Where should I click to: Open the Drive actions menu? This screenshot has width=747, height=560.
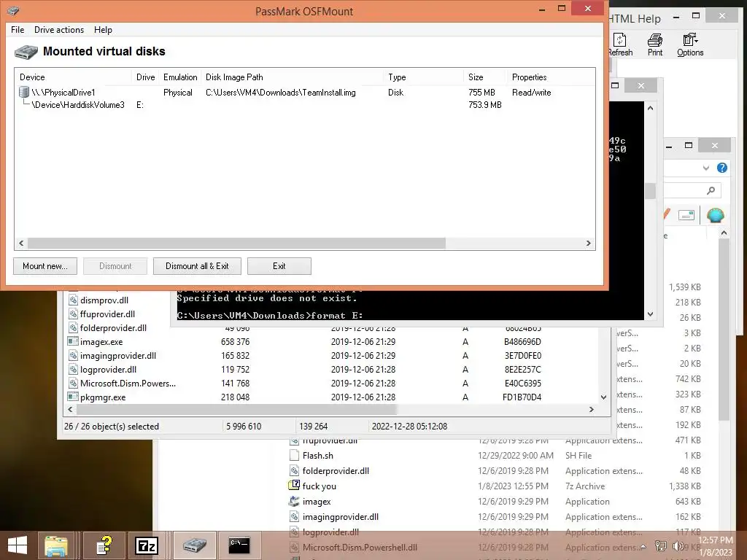pyautogui.click(x=59, y=29)
